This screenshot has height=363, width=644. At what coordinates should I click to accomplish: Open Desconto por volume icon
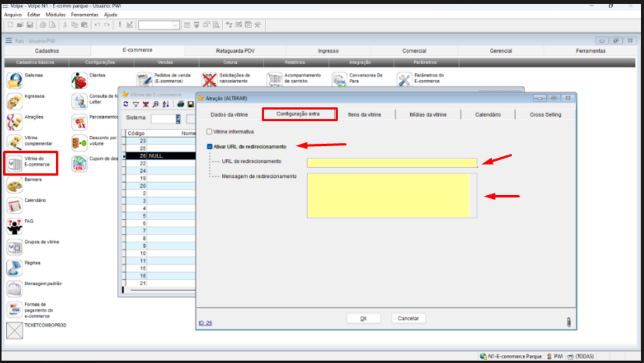point(80,143)
